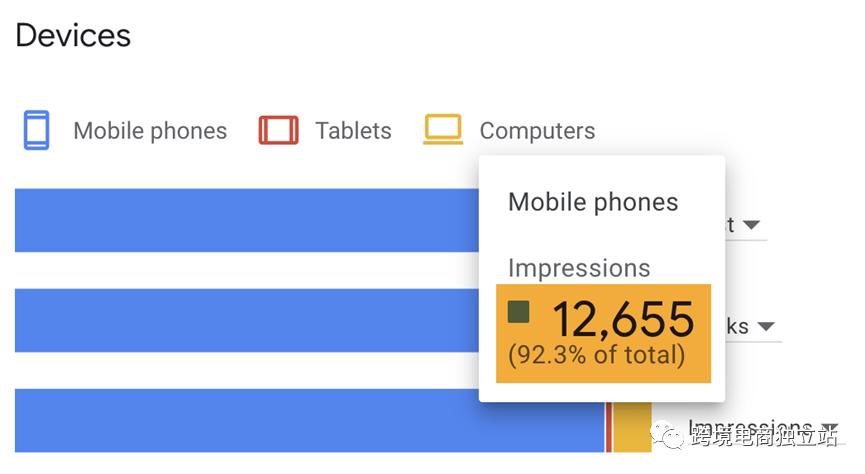Viewport: 865px width, 474px height.
Task: Expand the middle metric dropdown ending in "ks"
Action: (766, 327)
